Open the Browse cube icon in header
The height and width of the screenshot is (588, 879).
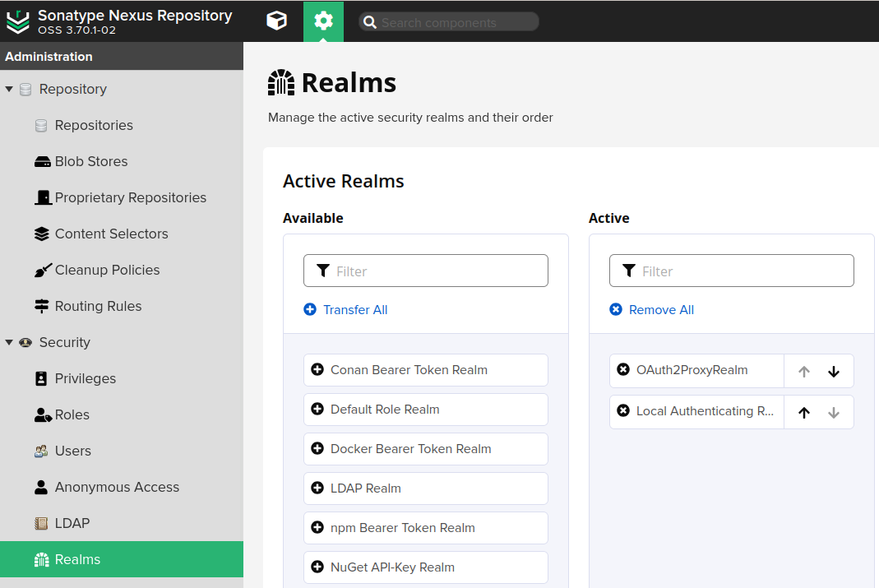tap(277, 21)
